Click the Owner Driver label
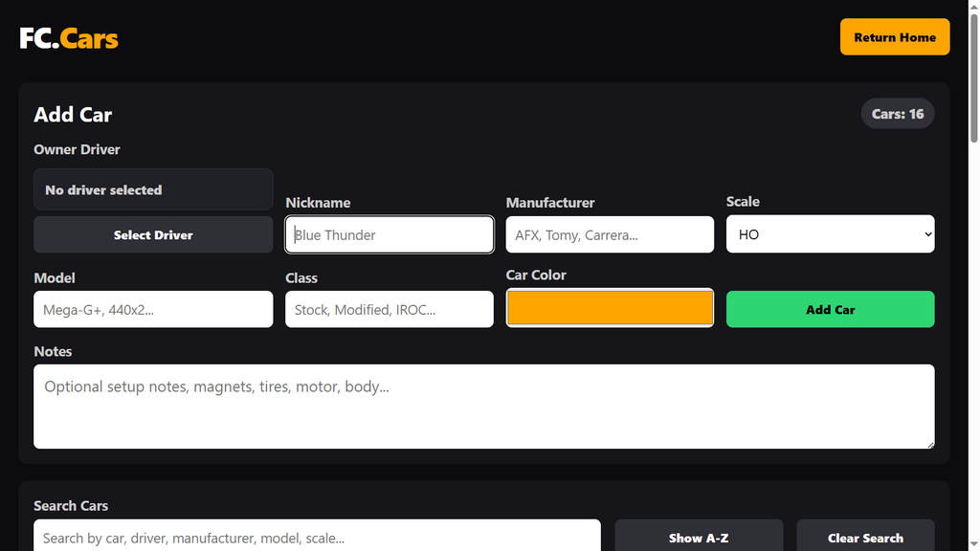 click(77, 149)
